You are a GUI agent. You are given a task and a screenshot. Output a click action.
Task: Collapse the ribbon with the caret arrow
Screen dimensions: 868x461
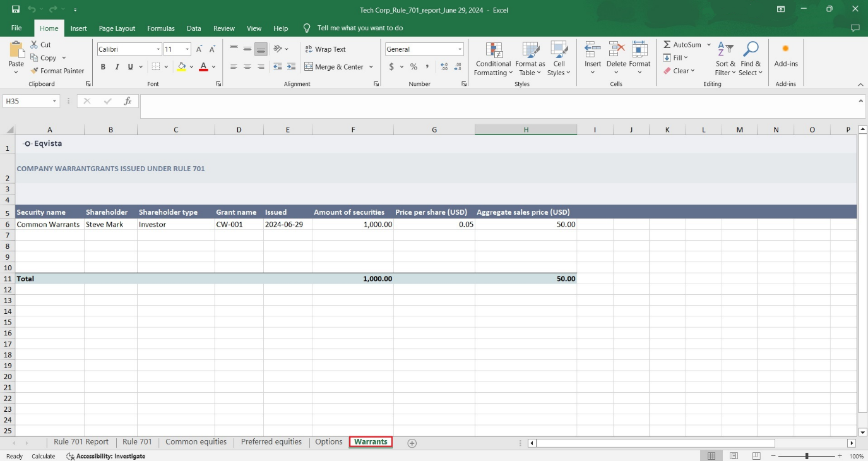point(860,85)
